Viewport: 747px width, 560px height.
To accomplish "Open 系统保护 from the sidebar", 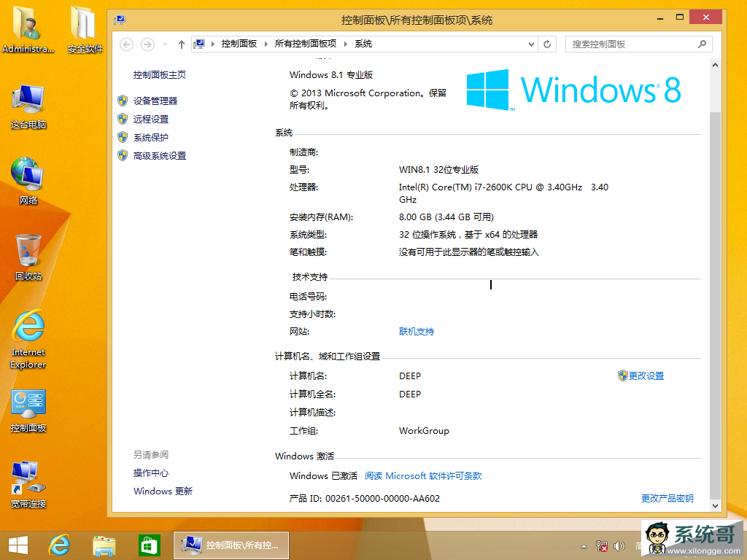I will pos(151,138).
